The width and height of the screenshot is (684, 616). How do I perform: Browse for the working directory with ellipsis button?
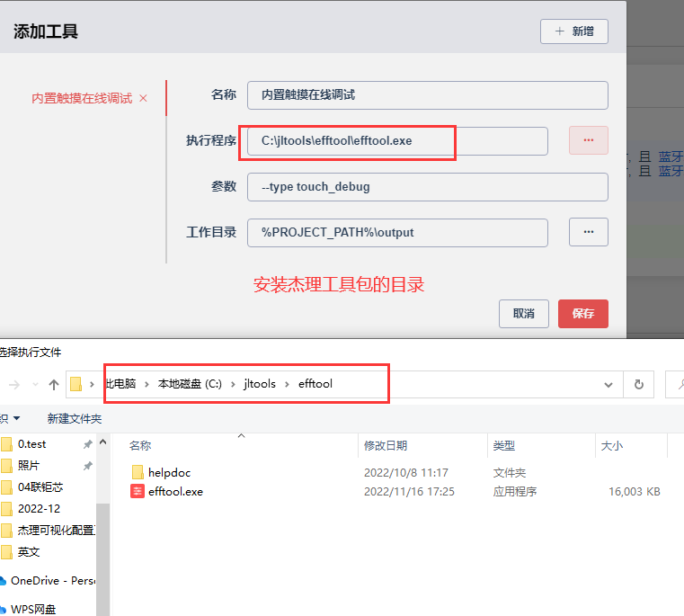(x=589, y=232)
